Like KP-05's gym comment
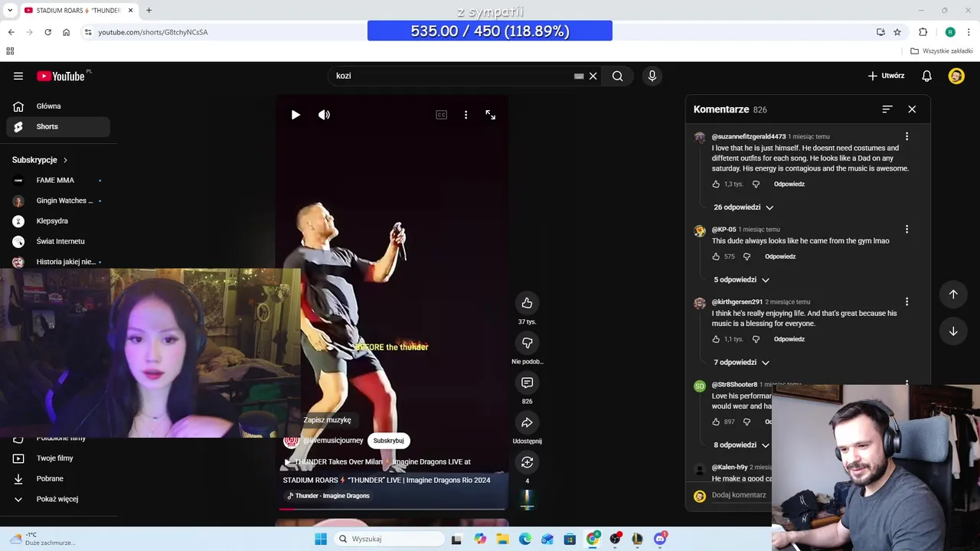The width and height of the screenshot is (980, 551). point(716,256)
